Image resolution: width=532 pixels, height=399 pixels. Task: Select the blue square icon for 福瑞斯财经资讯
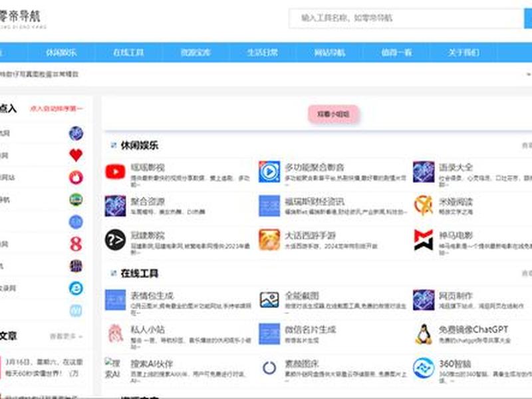(x=269, y=206)
